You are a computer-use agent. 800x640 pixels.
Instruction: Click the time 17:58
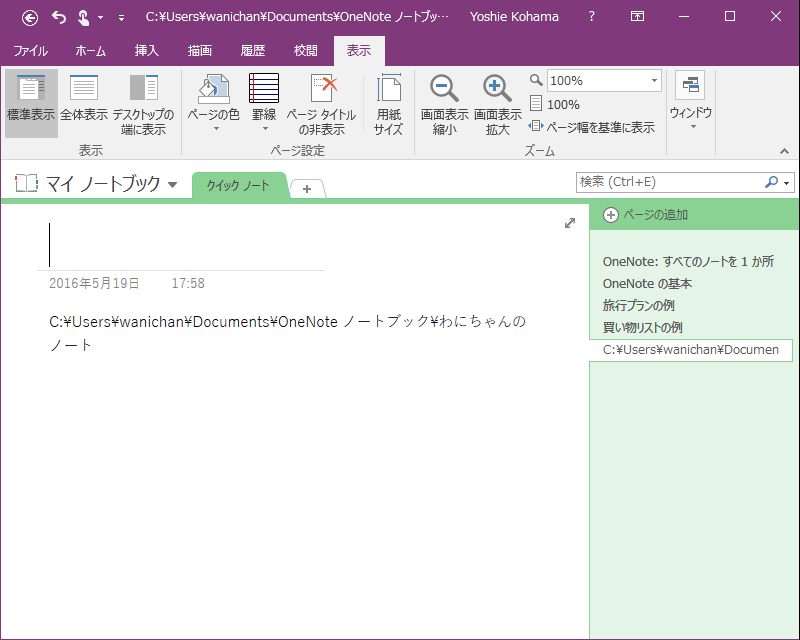pyautogui.click(x=188, y=283)
